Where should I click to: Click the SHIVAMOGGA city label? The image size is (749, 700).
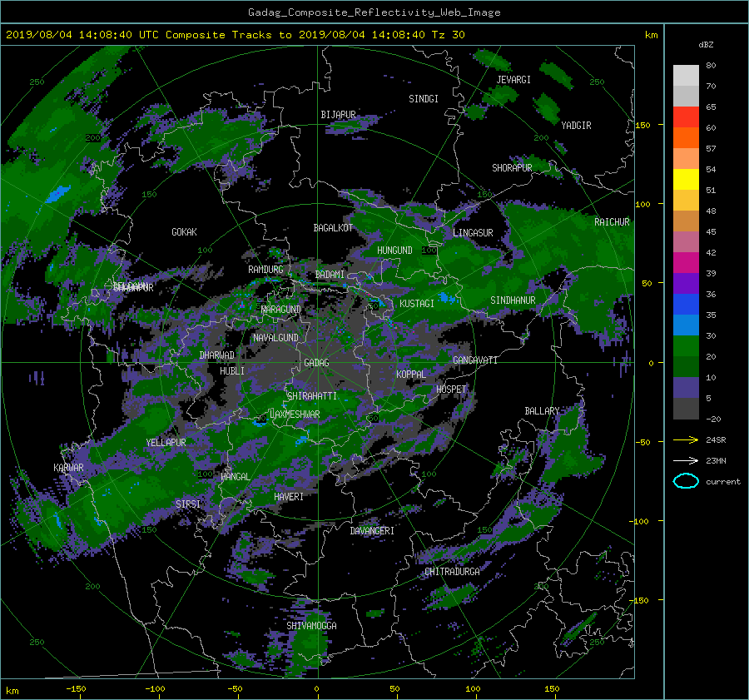[x=311, y=626]
